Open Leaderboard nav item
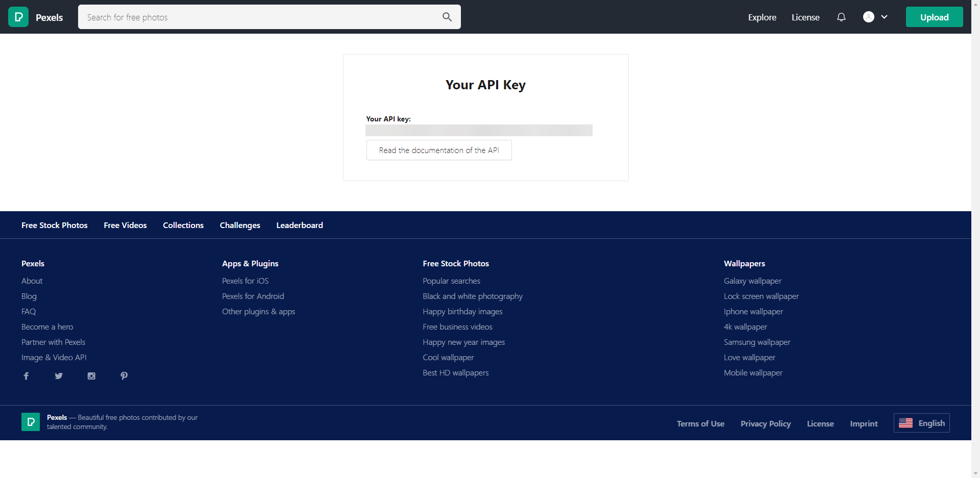This screenshot has width=980, height=478. 300,225
